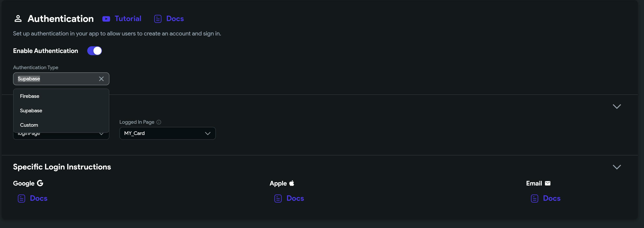Open the Authentication Docs document icon
This screenshot has width=644, height=228.
point(158,19)
